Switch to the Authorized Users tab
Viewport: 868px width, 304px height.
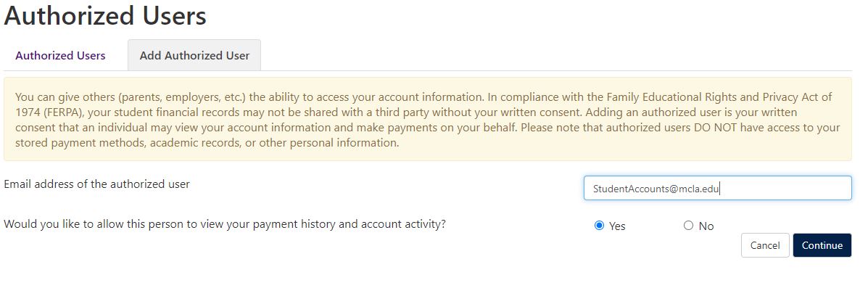(60, 55)
